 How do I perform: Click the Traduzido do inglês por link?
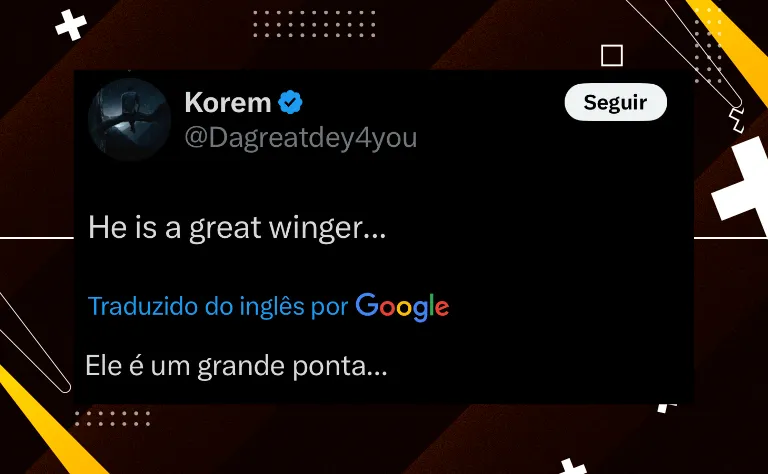[218, 307]
